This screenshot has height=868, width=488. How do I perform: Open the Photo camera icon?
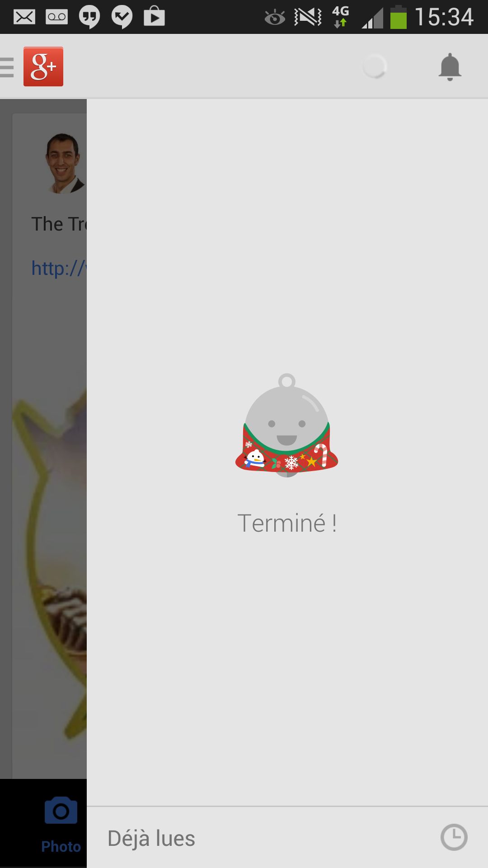[61, 810]
